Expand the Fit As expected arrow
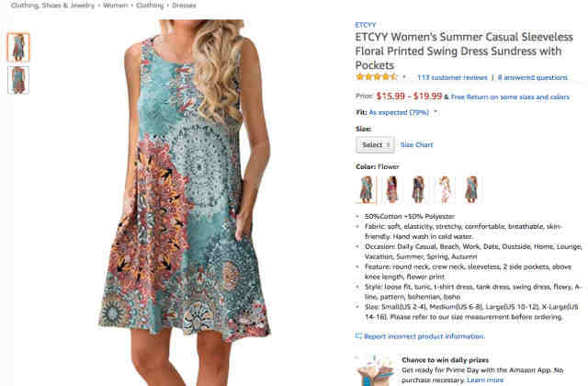This screenshot has height=386, width=588. click(435, 112)
